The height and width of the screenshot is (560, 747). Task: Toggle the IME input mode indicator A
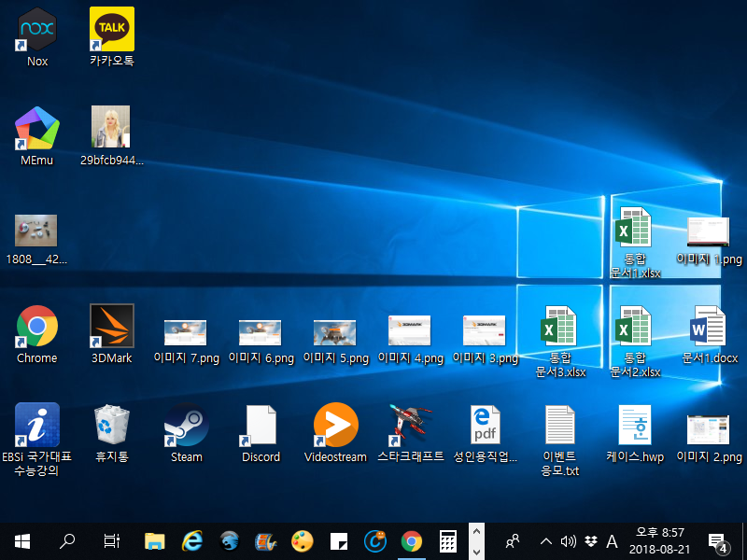coord(613,541)
